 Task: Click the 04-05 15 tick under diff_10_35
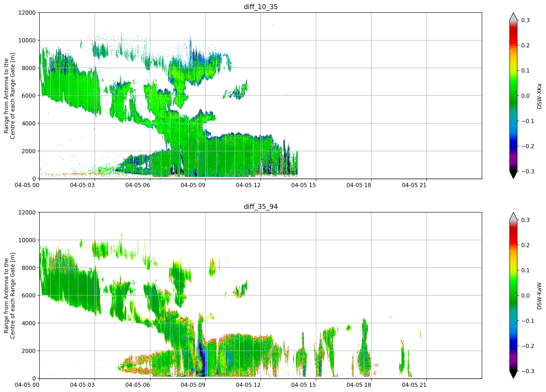(x=304, y=185)
